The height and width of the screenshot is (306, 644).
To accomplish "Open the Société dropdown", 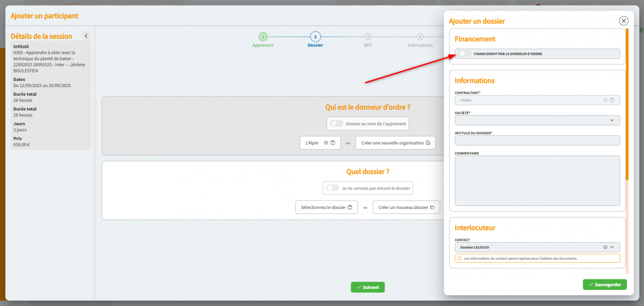I will (x=613, y=120).
